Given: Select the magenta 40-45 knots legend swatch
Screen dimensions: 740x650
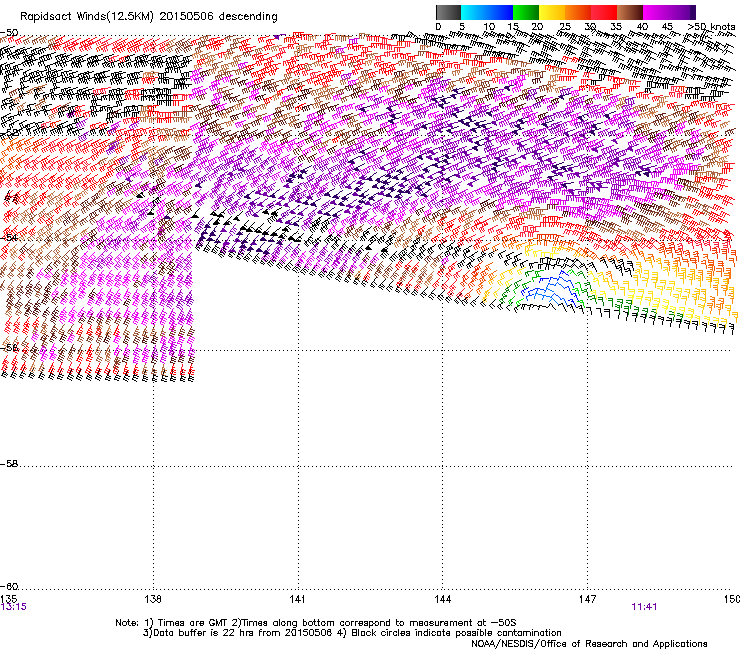Looking at the screenshot, I should point(656,12).
